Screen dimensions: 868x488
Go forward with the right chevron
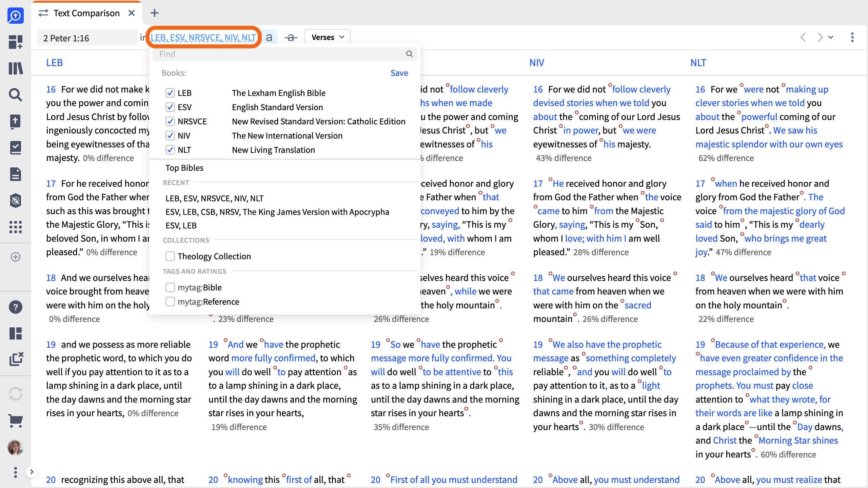[x=820, y=37]
